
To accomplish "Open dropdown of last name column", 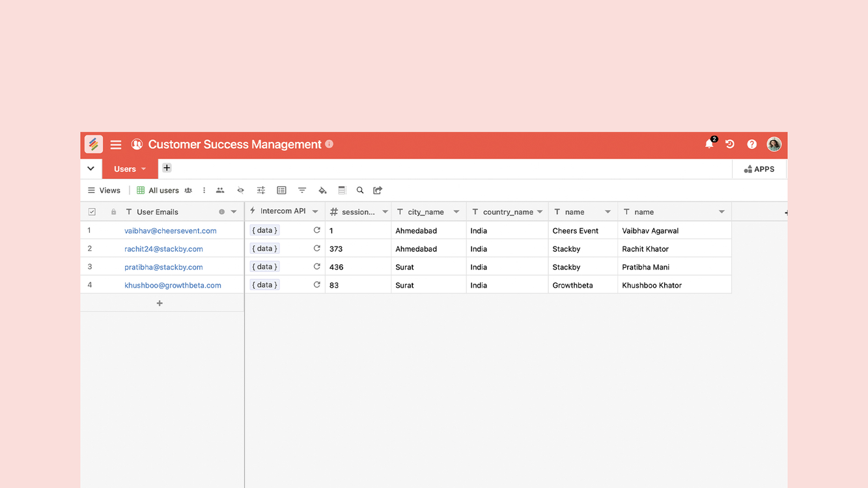I will pyautogui.click(x=721, y=212).
